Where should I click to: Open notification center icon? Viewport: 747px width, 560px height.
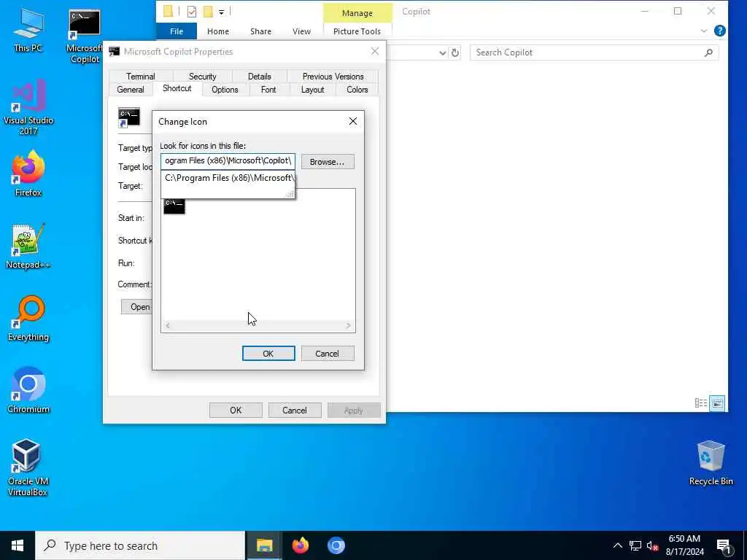click(724, 546)
